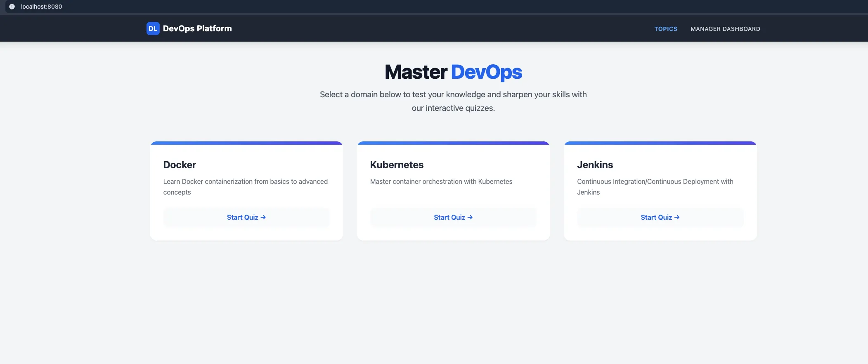This screenshot has width=868, height=364.
Task: Click the gradient bar atop the Docker card
Action: [246, 143]
